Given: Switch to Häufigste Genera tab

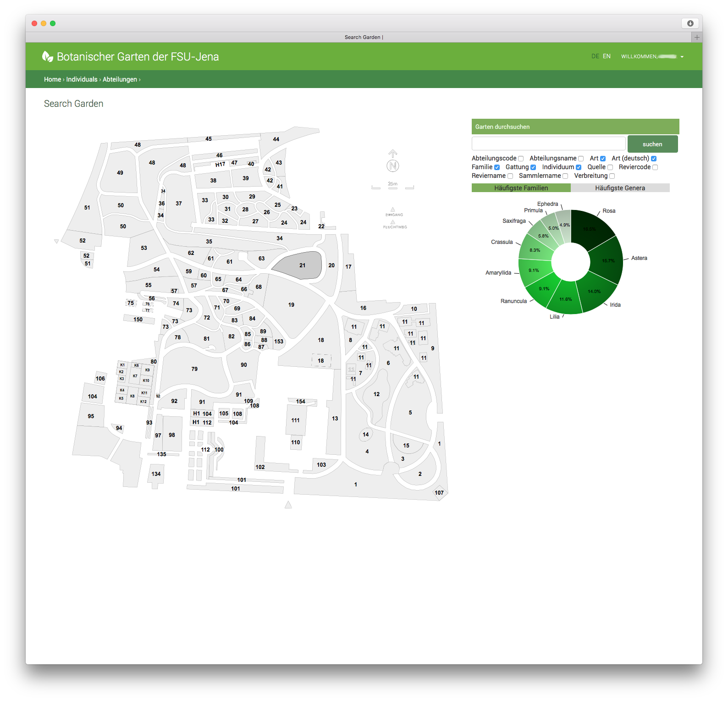Looking at the screenshot, I should pos(620,188).
